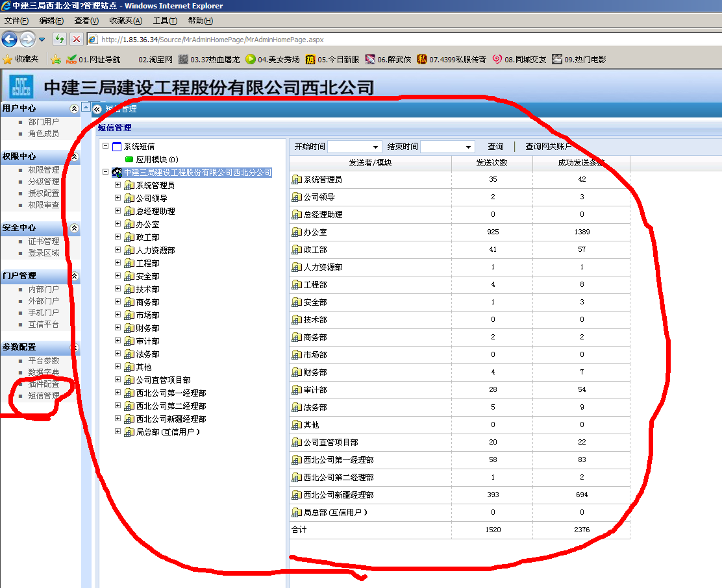Collapse the 系统短信 tree node

(x=105, y=146)
